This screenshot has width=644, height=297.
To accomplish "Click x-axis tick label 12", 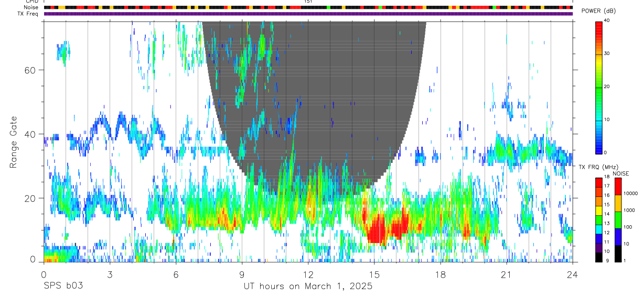I will click(x=308, y=274).
